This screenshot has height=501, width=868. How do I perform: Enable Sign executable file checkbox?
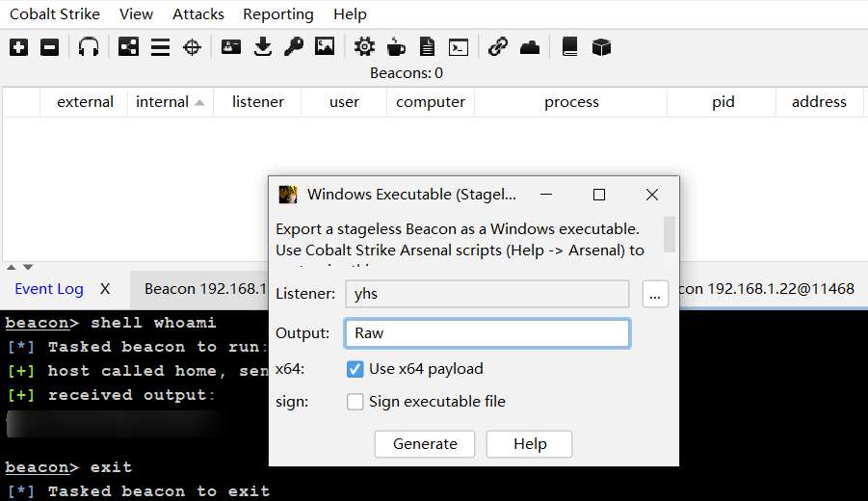(x=355, y=402)
